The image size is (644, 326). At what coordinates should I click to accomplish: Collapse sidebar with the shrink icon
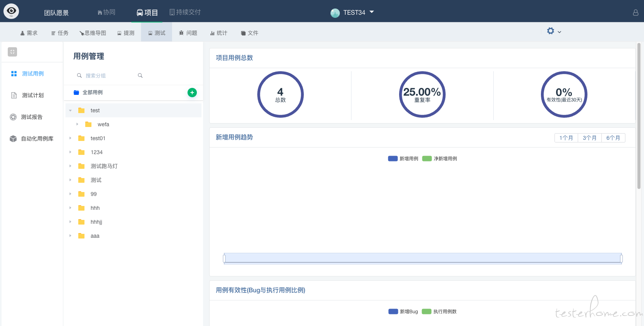click(x=12, y=52)
